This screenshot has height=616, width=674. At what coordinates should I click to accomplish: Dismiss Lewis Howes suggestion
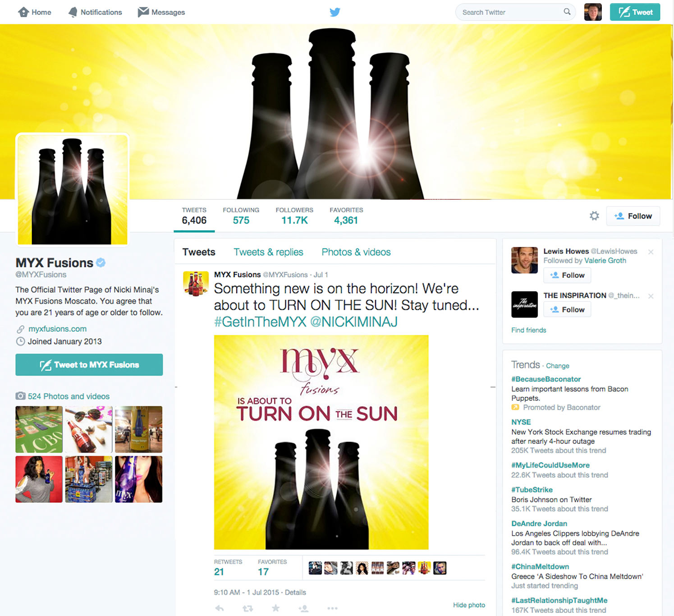651,252
